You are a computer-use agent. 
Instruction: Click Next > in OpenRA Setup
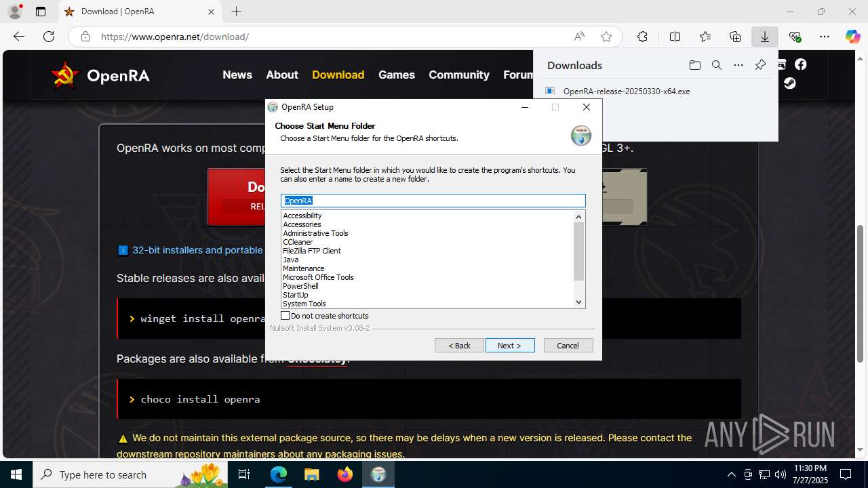[x=510, y=346]
